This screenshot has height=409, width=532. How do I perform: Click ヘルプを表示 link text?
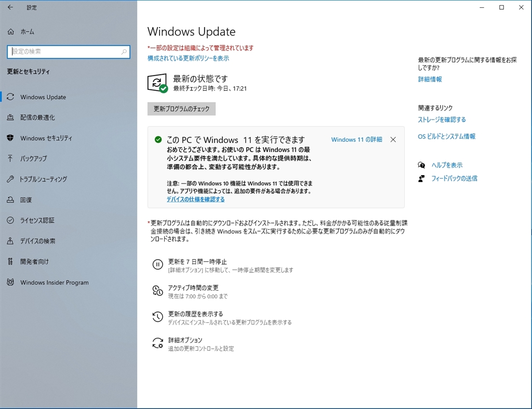tap(447, 165)
